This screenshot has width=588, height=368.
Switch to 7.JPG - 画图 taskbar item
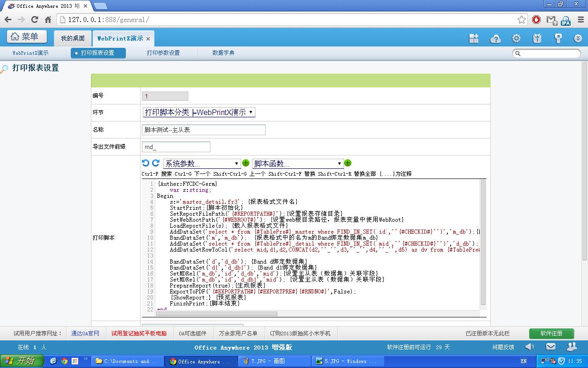pyautogui.click(x=274, y=361)
